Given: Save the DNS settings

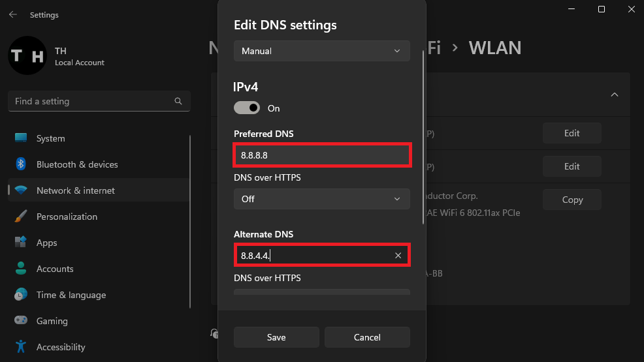Looking at the screenshot, I should [276, 337].
